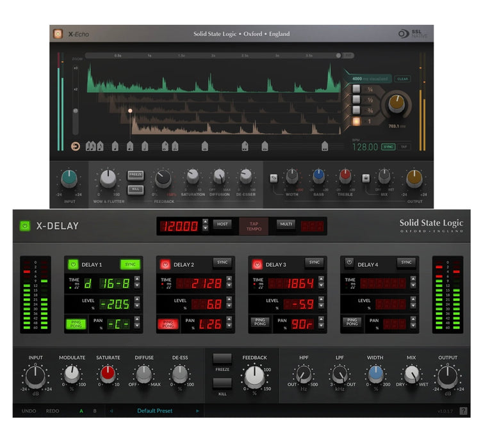Select preset slot A
483x448 pixels.
(81, 411)
